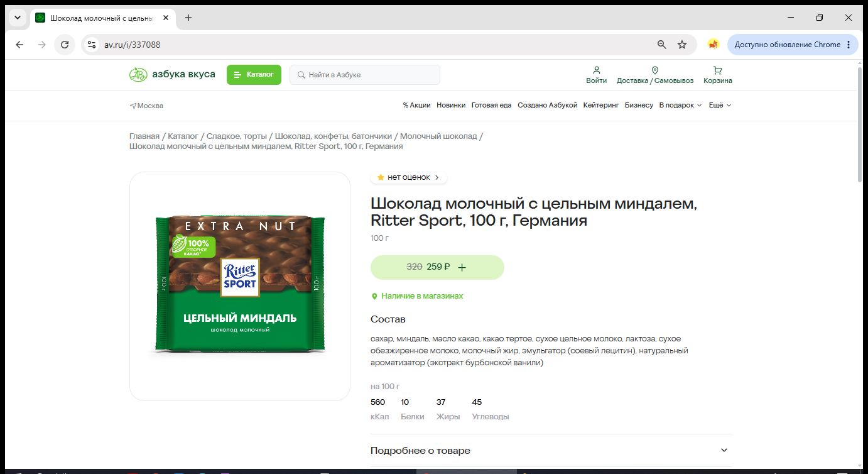Expand the Подробнее о товаре section
This screenshot has width=868, height=474.
click(551, 451)
